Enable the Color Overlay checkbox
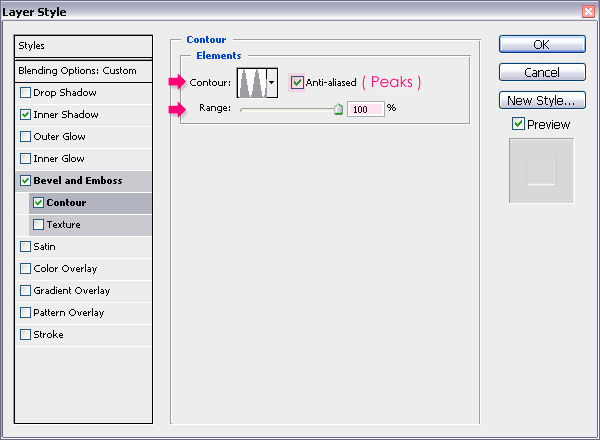 [x=25, y=269]
